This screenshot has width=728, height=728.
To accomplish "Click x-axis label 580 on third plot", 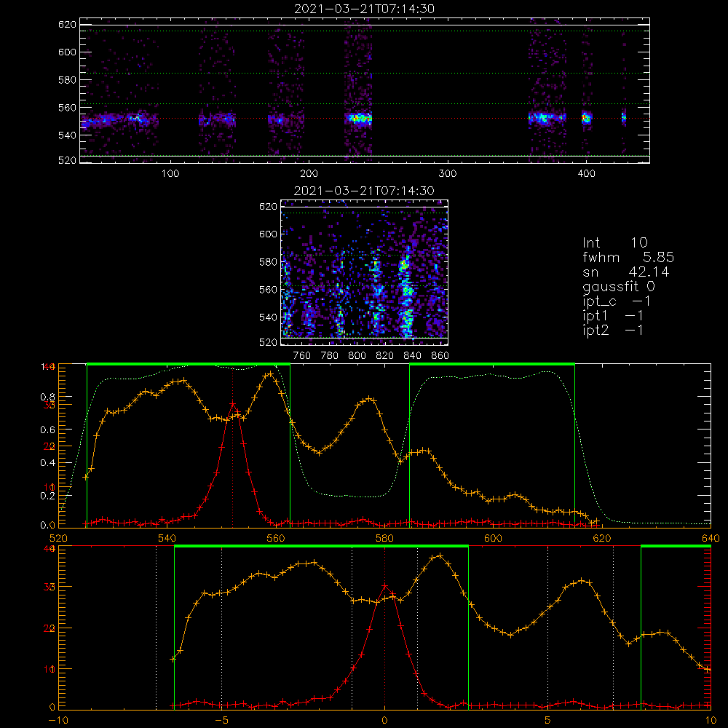I will [x=384, y=538].
